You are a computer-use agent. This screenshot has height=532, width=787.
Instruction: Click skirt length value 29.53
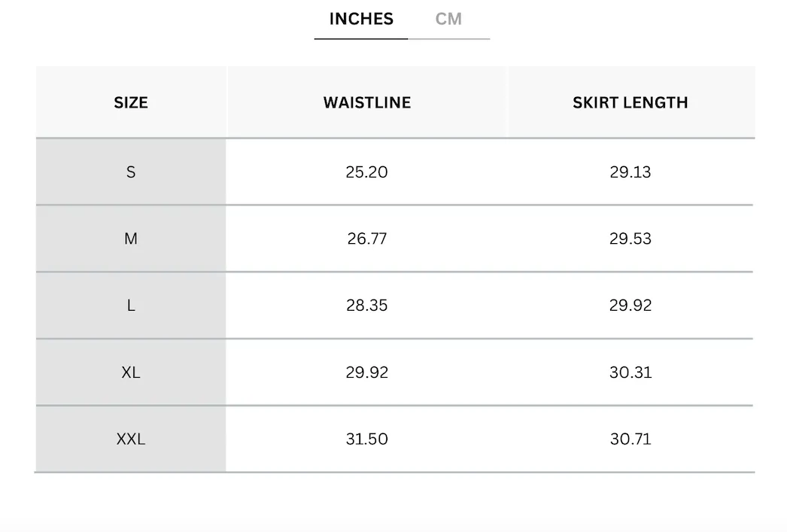pos(631,239)
